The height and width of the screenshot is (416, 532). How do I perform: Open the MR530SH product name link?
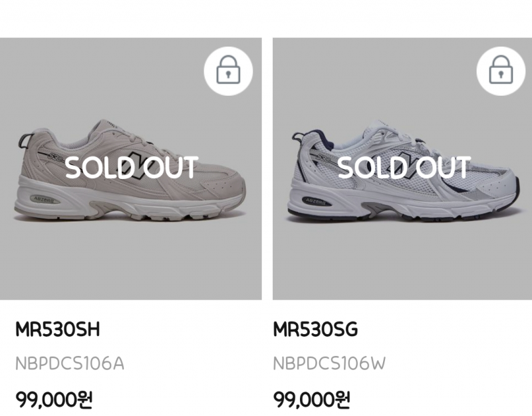point(57,329)
